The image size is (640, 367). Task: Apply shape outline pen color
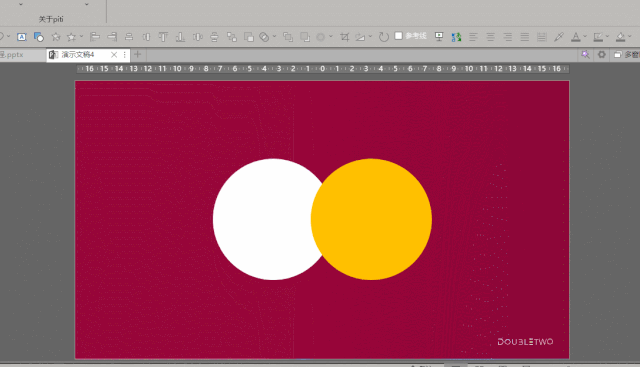click(x=598, y=37)
